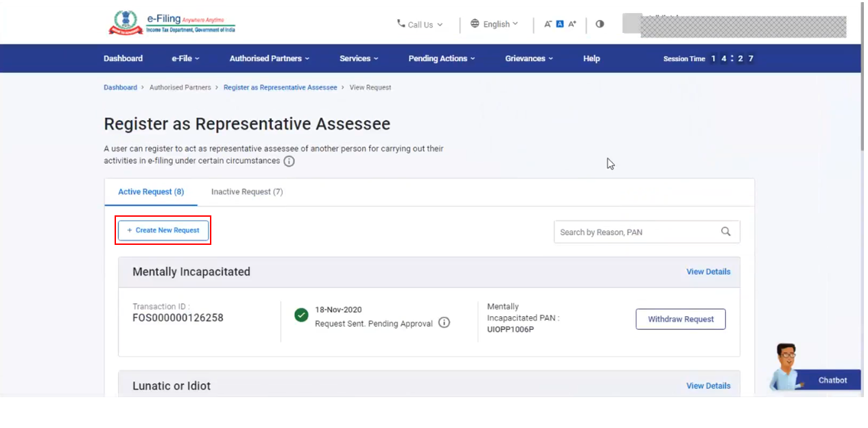Increase font size with A+ icon
The height and width of the screenshot is (428, 868).
572,24
